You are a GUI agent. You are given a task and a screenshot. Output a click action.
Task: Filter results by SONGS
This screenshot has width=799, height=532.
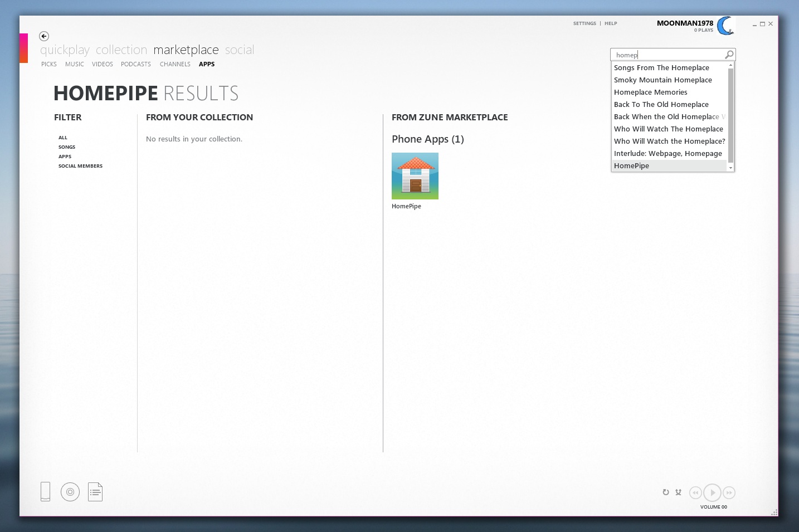(67, 147)
